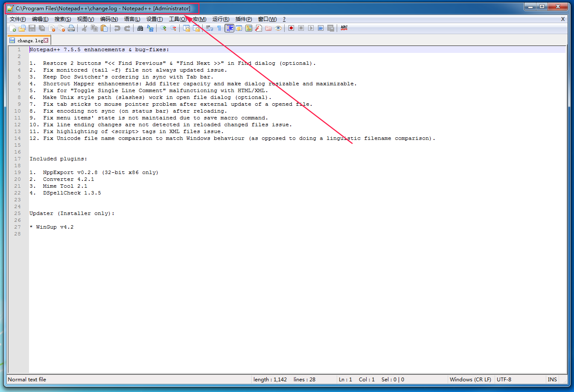This screenshot has height=392, width=574.
Task: Create a new file with the New toolbar icon
Action: 12,28
